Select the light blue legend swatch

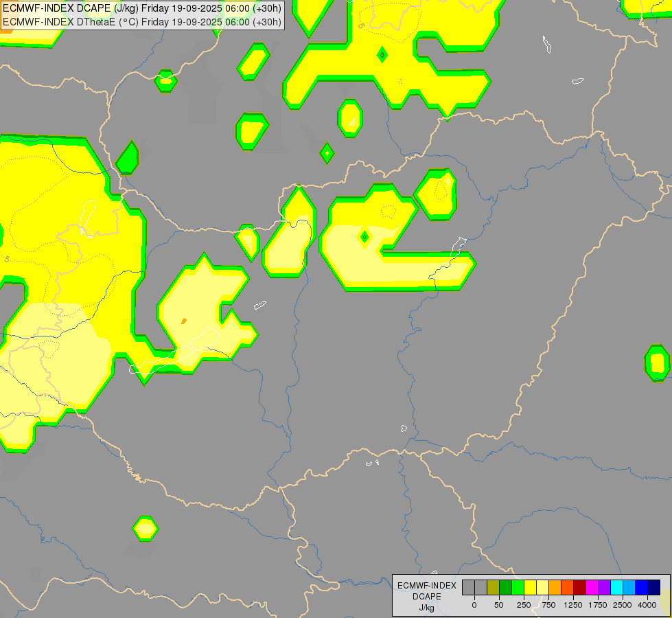[629, 587]
